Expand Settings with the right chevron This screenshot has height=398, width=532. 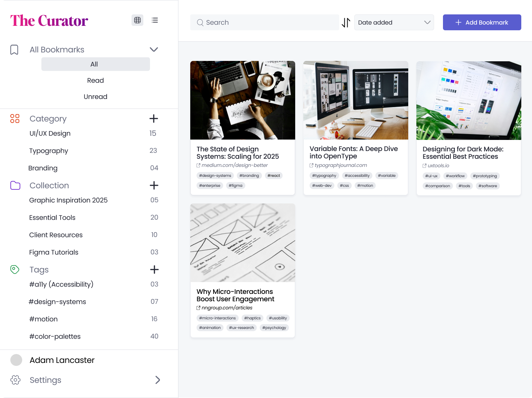pyautogui.click(x=158, y=380)
